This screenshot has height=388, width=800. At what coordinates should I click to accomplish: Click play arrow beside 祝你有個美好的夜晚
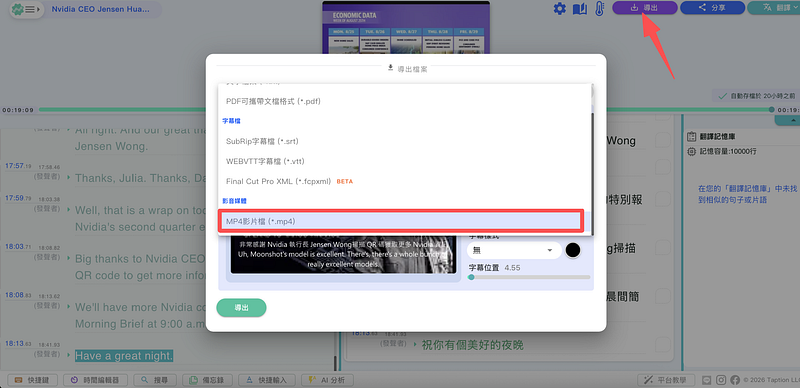(415, 345)
